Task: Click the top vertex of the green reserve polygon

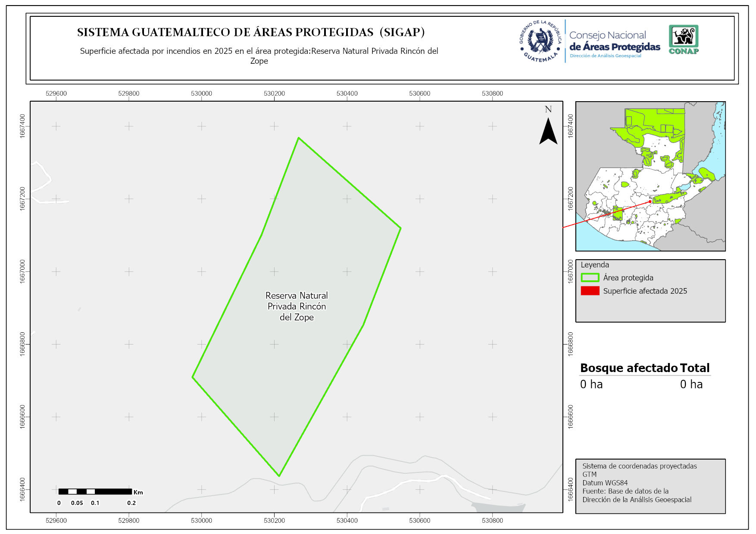Action: click(x=298, y=138)
